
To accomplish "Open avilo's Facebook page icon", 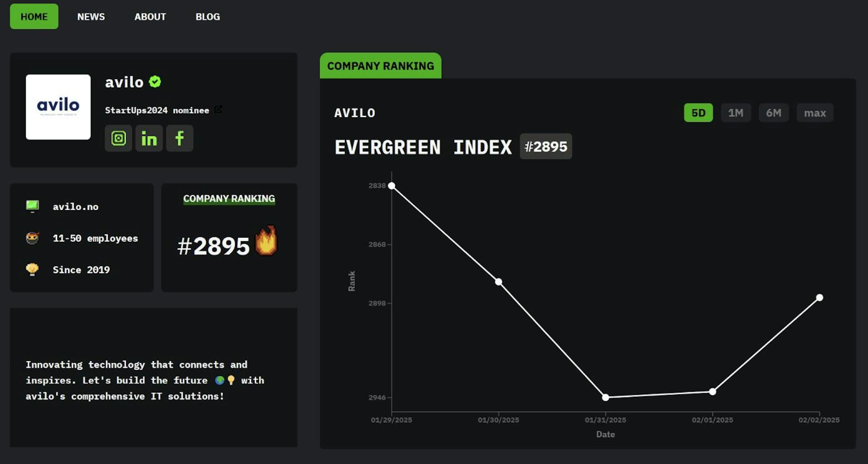I will [179, 138].
